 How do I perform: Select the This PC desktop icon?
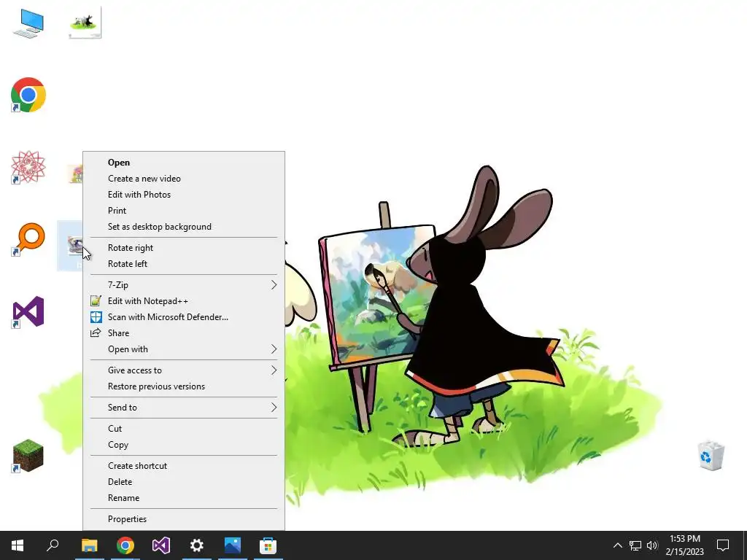tap(28, 24)
